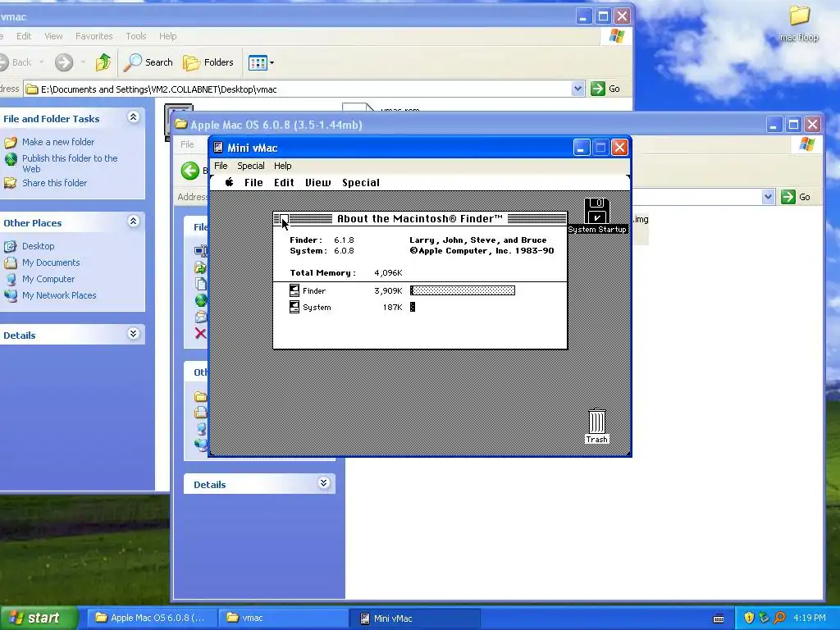Close the Mini vMac window
Image resolution: width=840 pixels, height=630 pixels.
(620, 148)
